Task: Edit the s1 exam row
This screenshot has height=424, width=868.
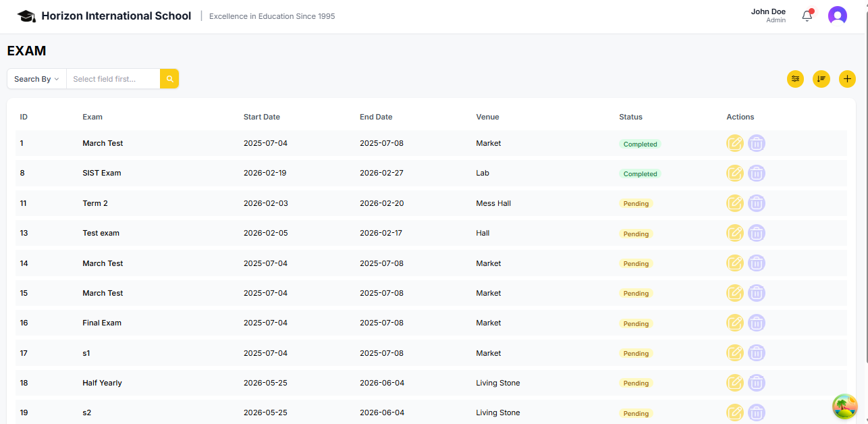Action: (x=735, y=353)
